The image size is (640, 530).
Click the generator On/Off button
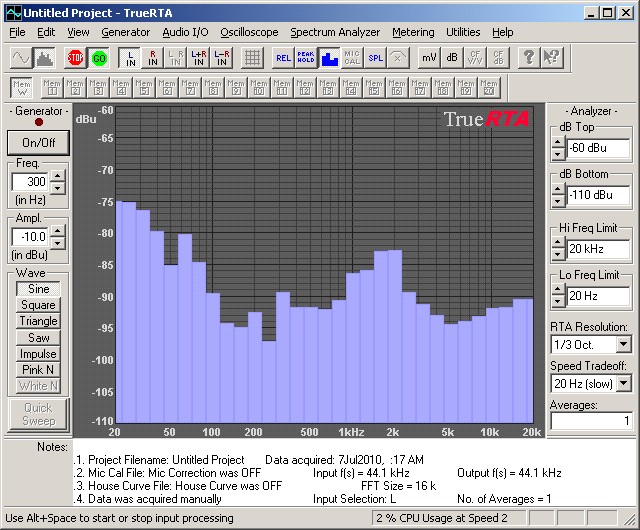coord(38,142)
